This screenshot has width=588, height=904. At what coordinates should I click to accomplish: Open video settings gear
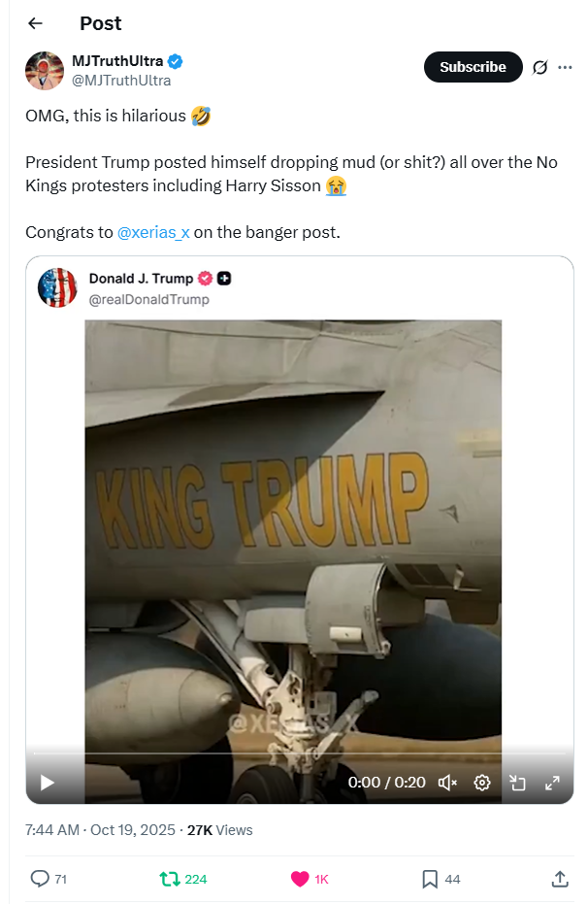(482, 782)
